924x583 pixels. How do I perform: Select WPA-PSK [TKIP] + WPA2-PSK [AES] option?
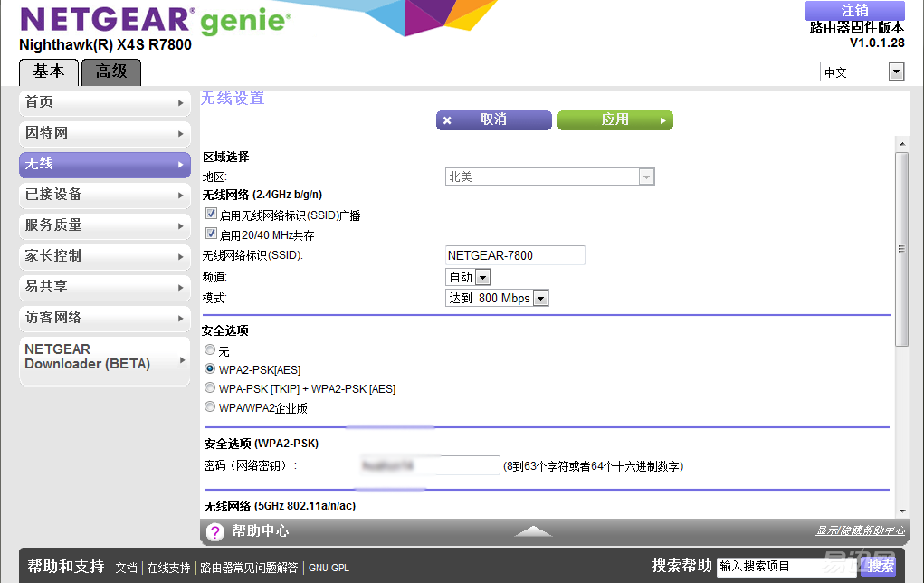point(210,387)
